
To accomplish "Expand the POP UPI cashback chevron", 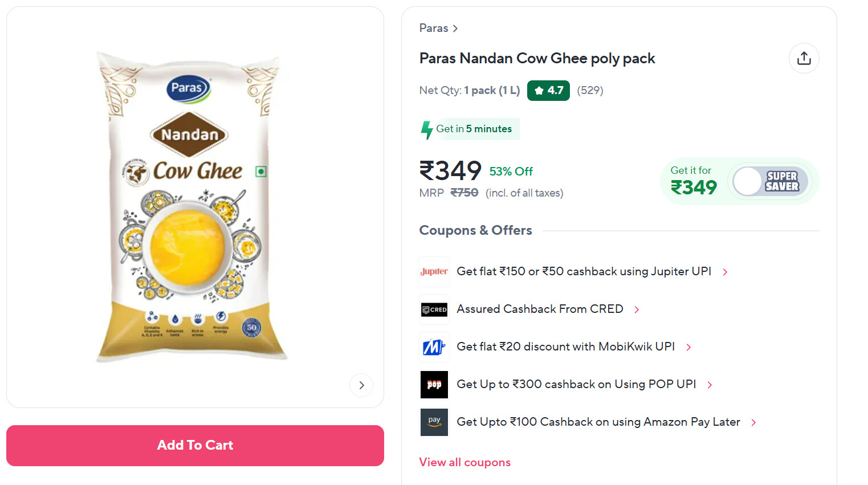I will (710, 385).
